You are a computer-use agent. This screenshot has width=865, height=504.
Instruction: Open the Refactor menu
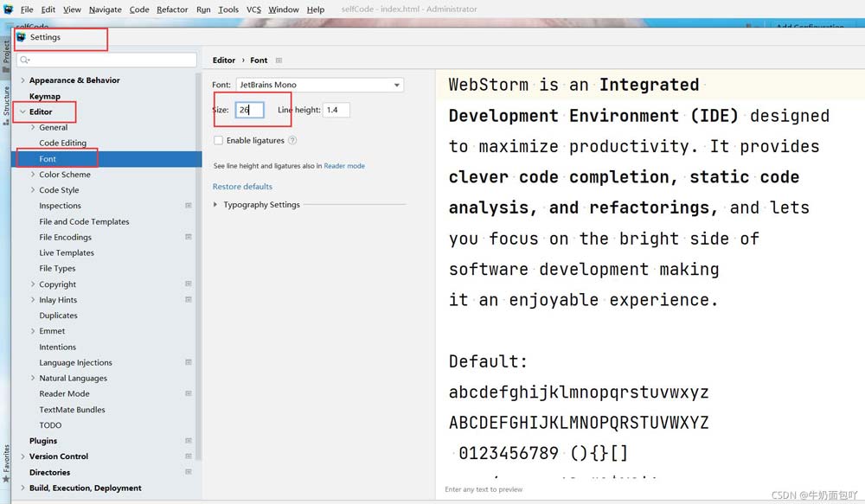tap(171, 10)
